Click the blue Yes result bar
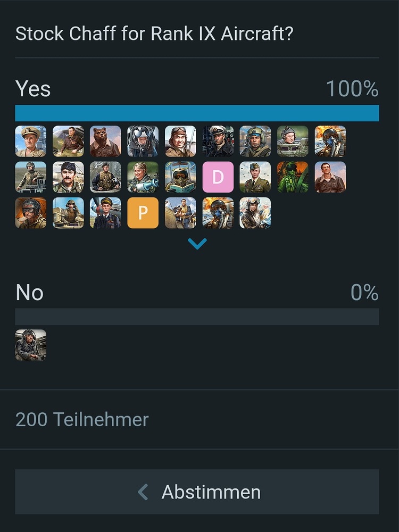 tap(197, 113)
